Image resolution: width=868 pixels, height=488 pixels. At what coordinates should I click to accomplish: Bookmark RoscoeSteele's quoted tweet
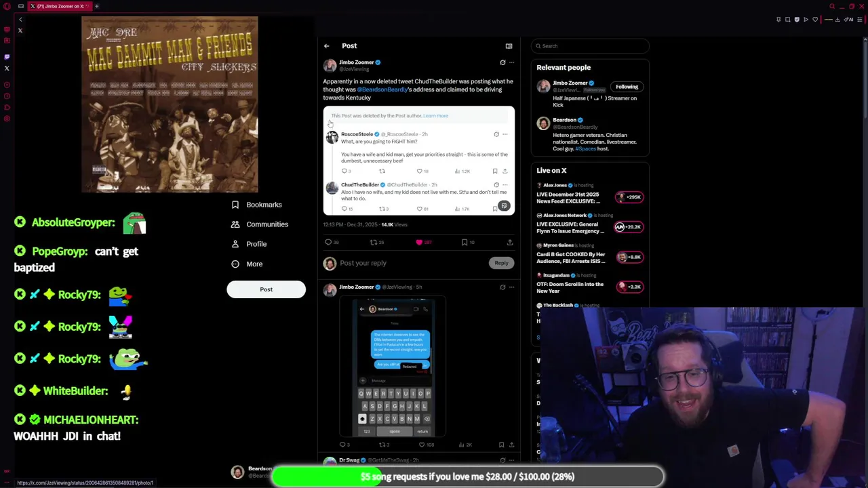(x=495, y=171)
